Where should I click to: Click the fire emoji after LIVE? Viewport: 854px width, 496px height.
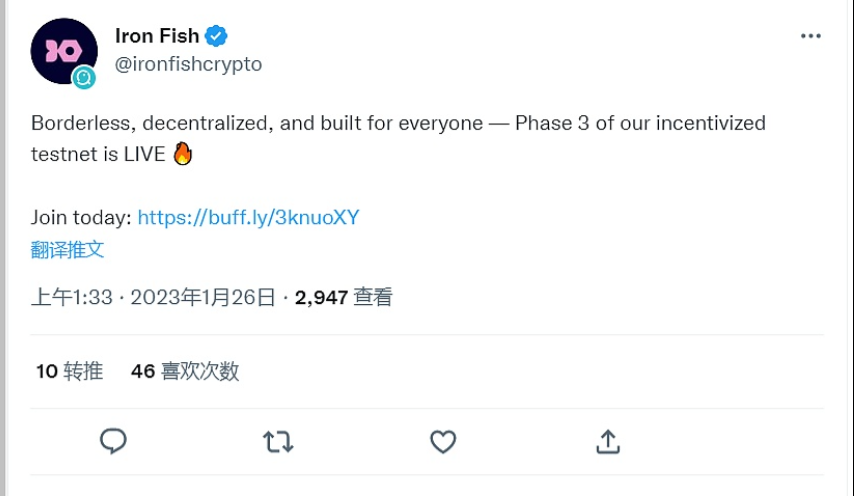point(182,154)
